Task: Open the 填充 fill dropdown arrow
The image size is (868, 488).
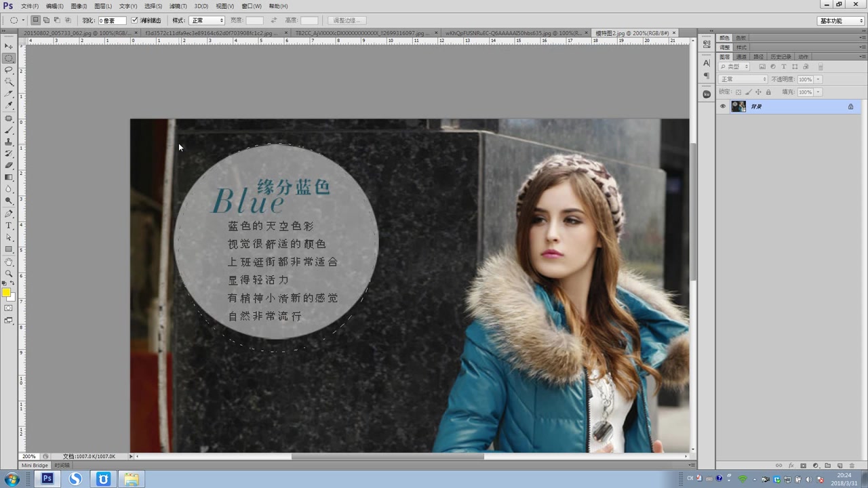Action: [818, 91]
